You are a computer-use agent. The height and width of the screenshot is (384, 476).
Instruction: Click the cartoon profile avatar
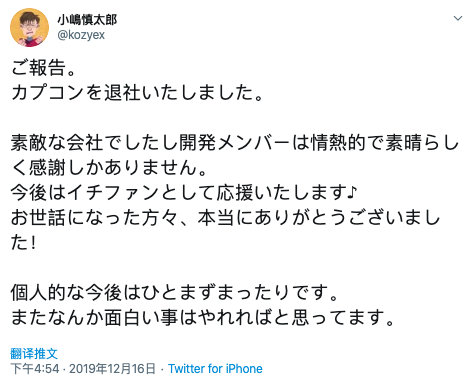(29, 27)
